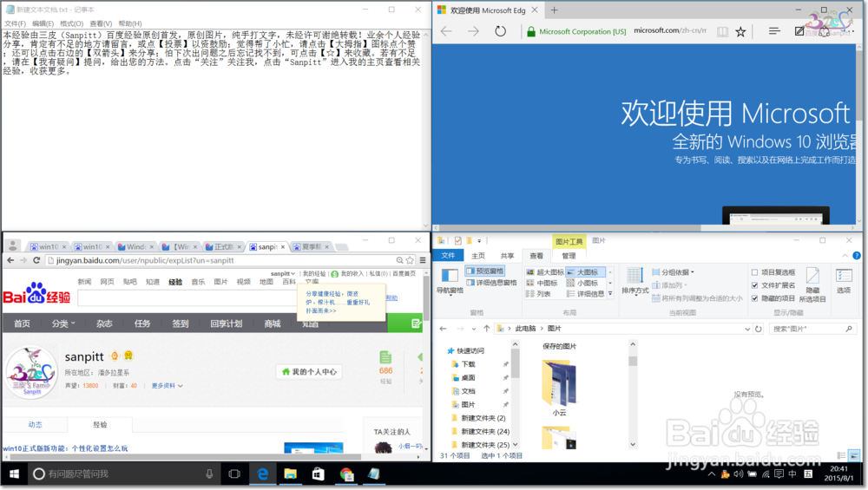
Task: Collapse the Explorer ribbon chevron
Action: coord(845,256)
